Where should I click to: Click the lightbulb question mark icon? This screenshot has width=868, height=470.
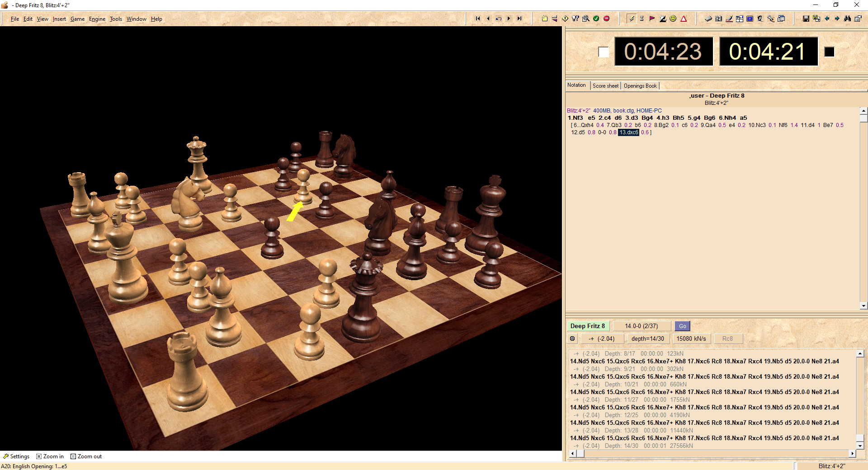click(576, 19)
